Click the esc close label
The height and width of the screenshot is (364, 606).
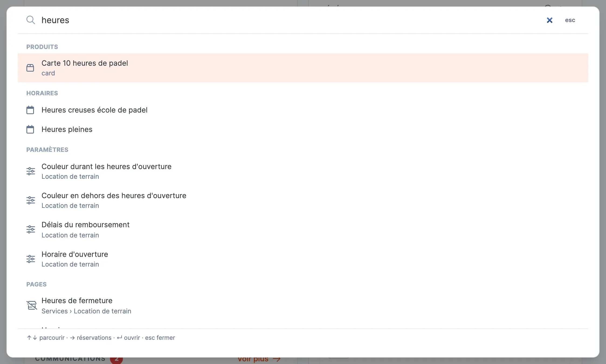(570, 20)
